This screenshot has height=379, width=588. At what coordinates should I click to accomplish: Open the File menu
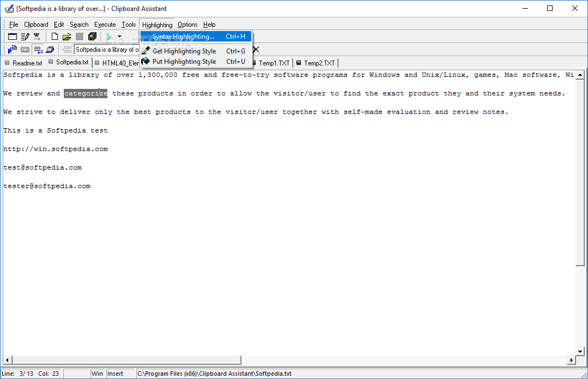point(14,25)
